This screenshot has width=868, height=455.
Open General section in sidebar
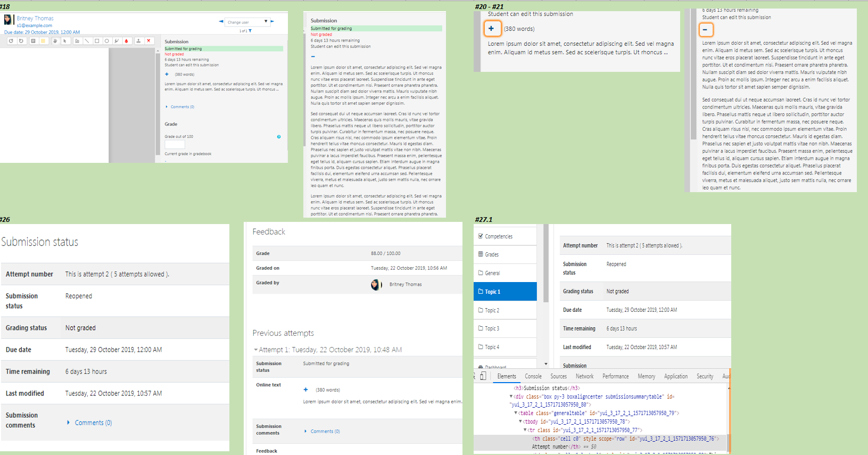click(492, 273)
